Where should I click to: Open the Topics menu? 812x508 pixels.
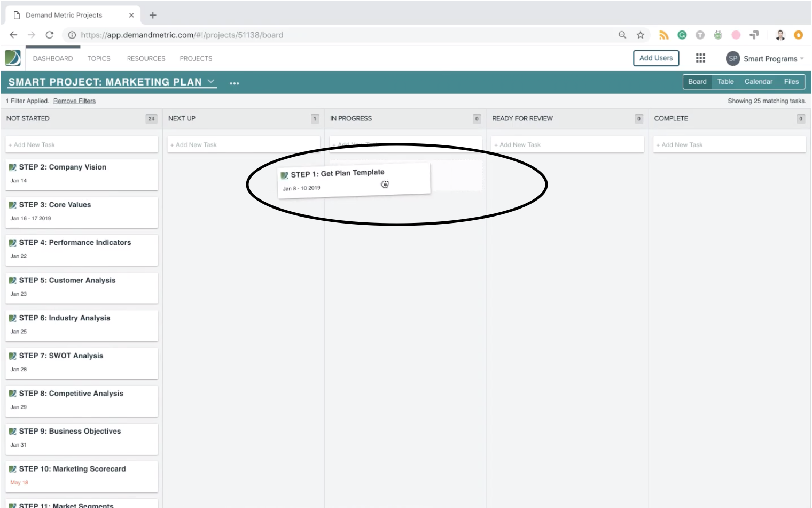[99, 58]
